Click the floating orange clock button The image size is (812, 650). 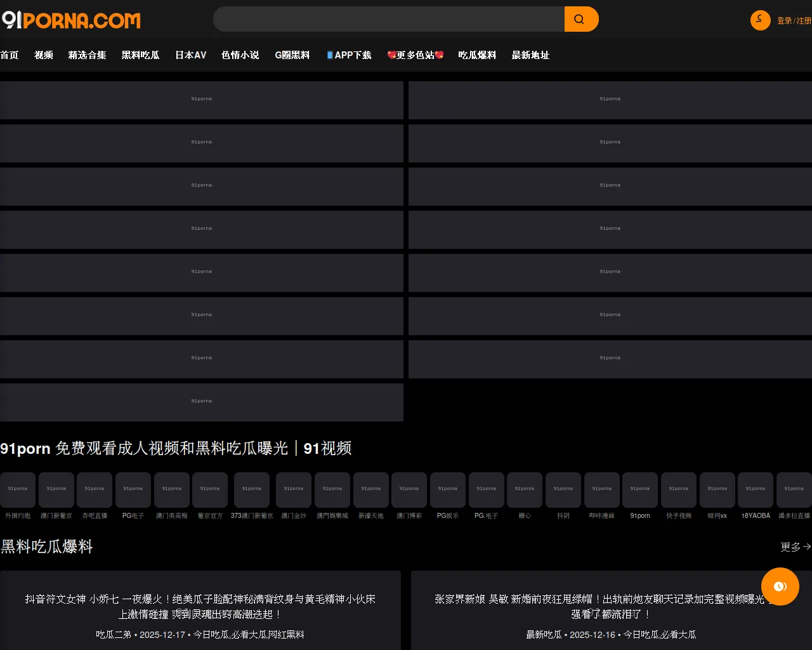tap(780, 587)
